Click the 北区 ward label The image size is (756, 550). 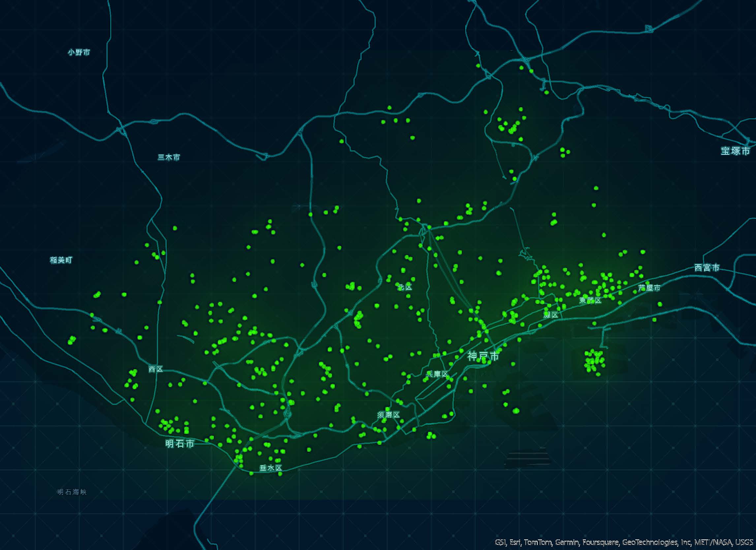coord(405,287)
